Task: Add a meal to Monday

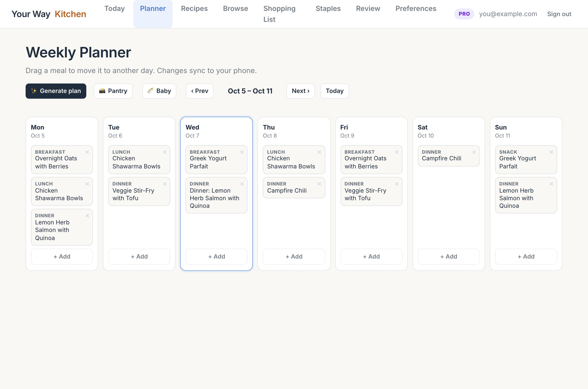Action: click(x=62, y=256)
